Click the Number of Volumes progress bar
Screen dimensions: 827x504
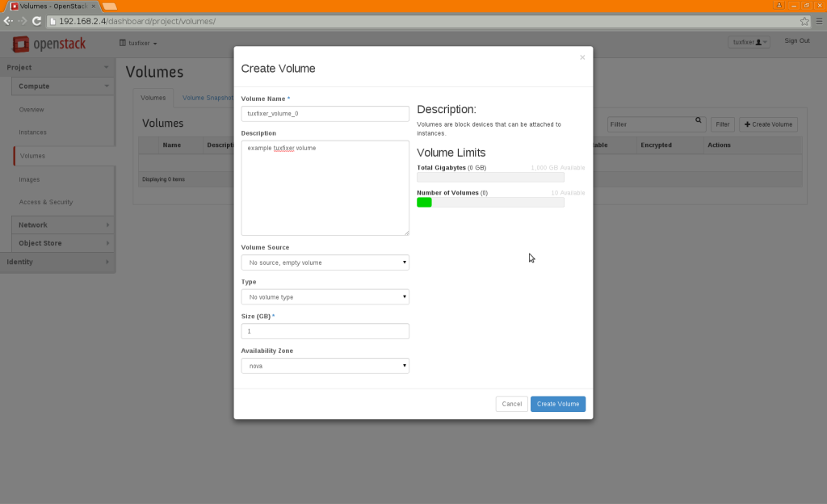(x=490, y=203)
